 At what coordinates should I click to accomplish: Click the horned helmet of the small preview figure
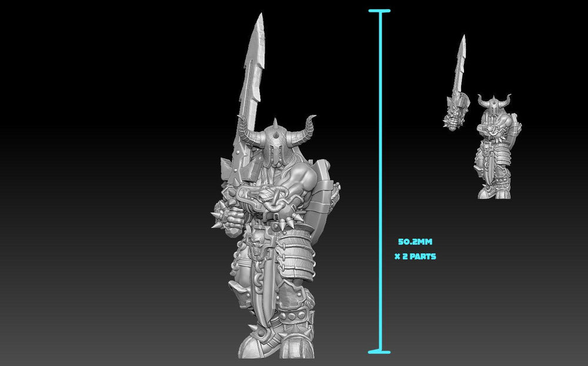pyautogui.click(x=495, y=103)
